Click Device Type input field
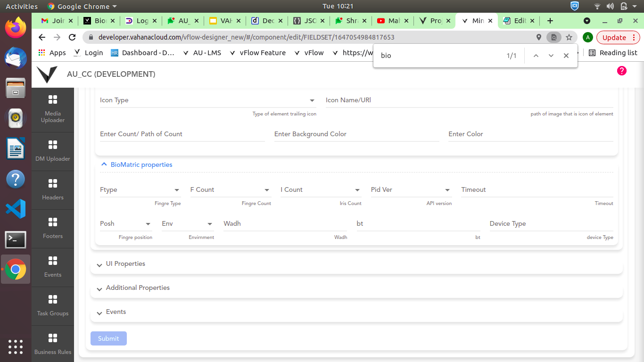This screenshot has width=644, height=362. point(552,224)
